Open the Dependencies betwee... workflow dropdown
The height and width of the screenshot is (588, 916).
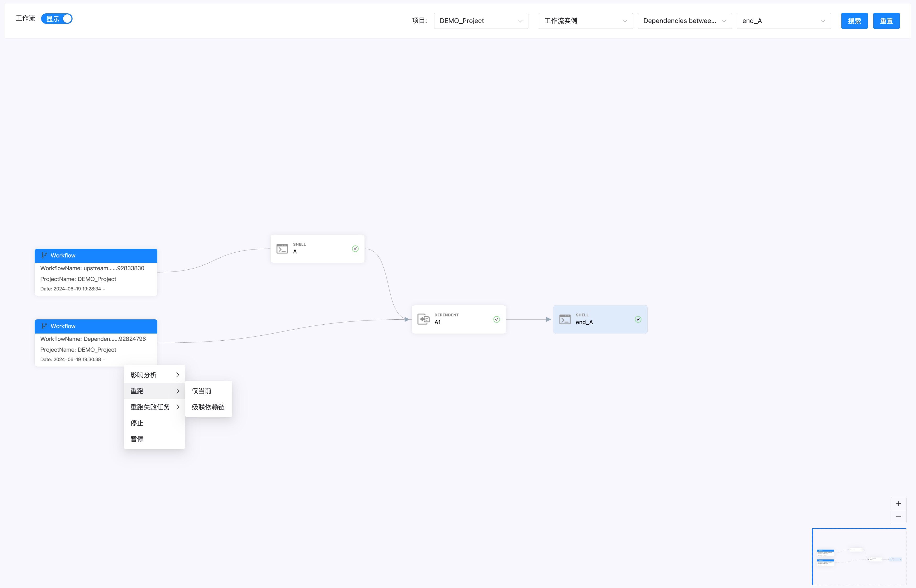(684, 21)
